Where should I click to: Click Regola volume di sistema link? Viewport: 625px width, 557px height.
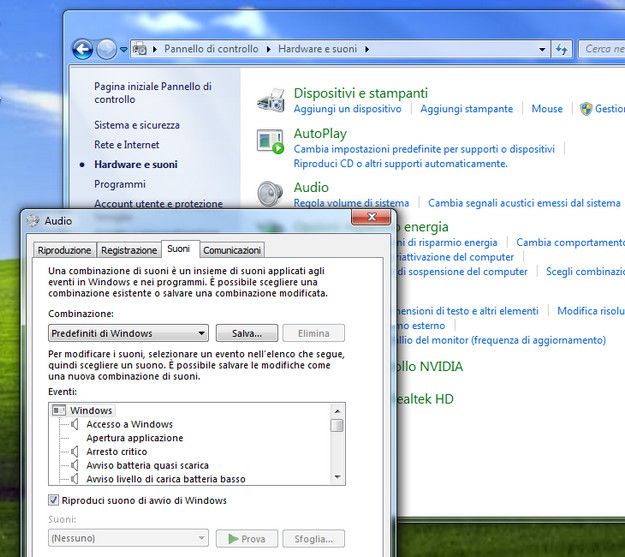351,203
